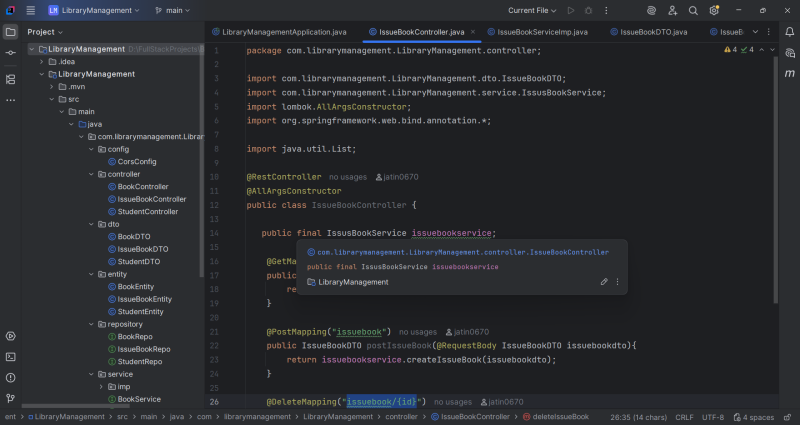Click the Debug bug icon
Image resolution: width=800 pixels, height=425 pixels.
click(588, 10)
